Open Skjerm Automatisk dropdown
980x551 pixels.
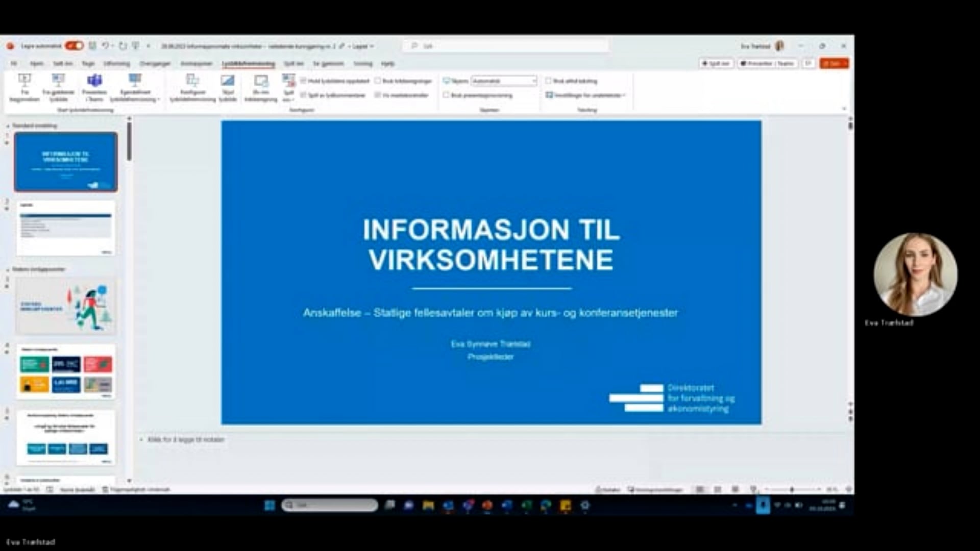504,81
